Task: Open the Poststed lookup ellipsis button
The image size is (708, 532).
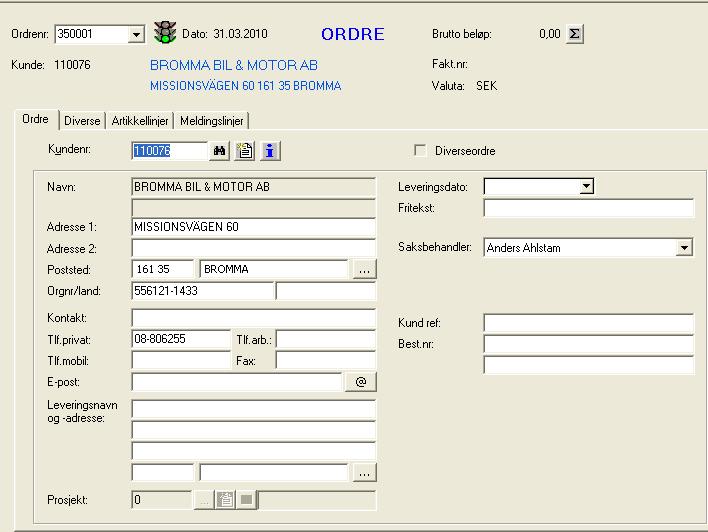Action: coord(364,270)
